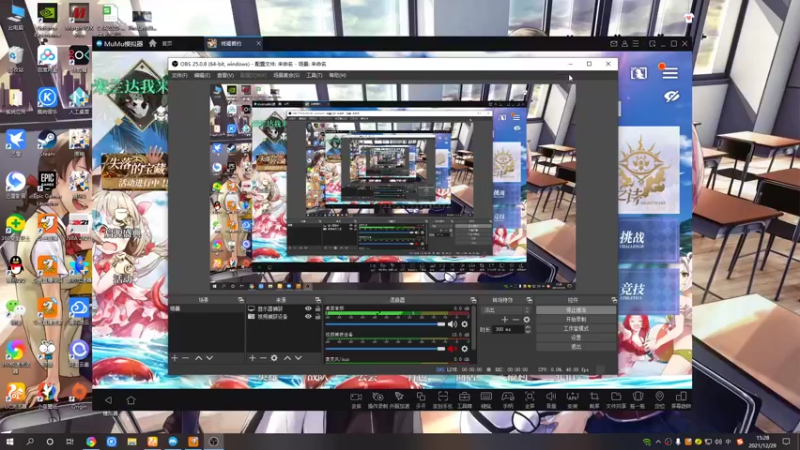Image resolution: width=800 pixels, height=450 pixels.
Task: Unmute the red muted speaker in mixer
Action: tap(453, 349)
